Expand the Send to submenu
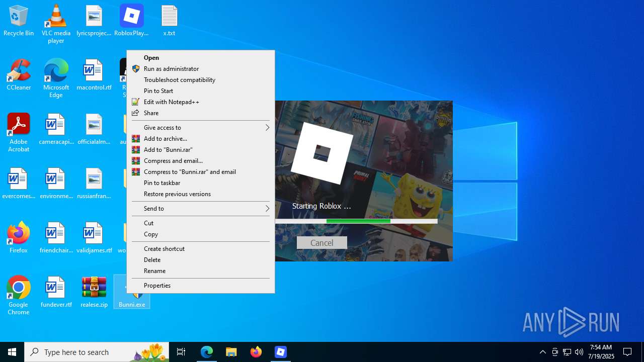644x362 pixels. coord(200,209)
